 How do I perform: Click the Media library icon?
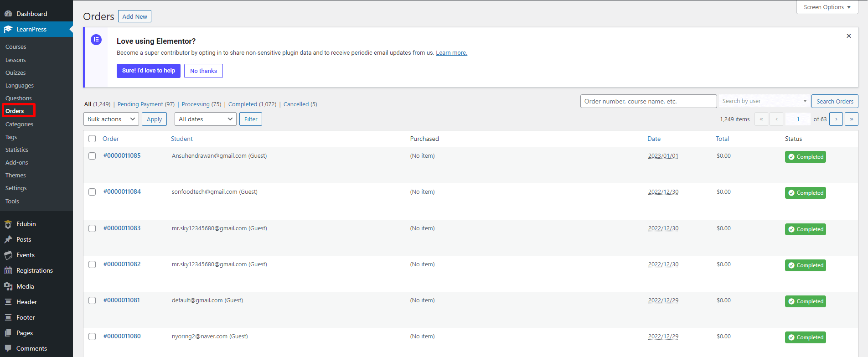[x=8, y=286]
